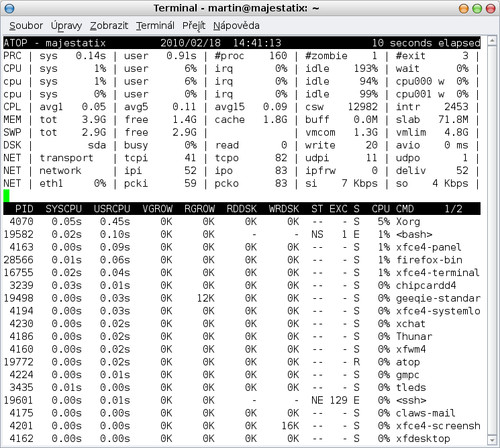
Task: Click the green terminal cursor block
Action: click(x=6, y=196)
